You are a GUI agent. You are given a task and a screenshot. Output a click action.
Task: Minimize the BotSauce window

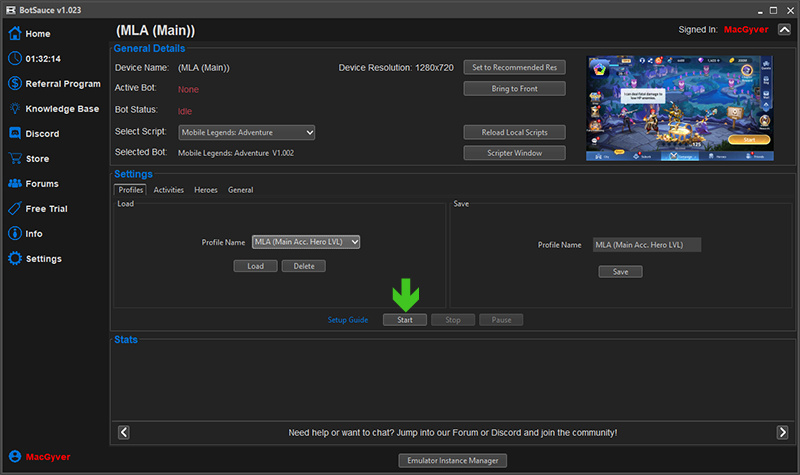pyautogui.click(x=760, y=11)
